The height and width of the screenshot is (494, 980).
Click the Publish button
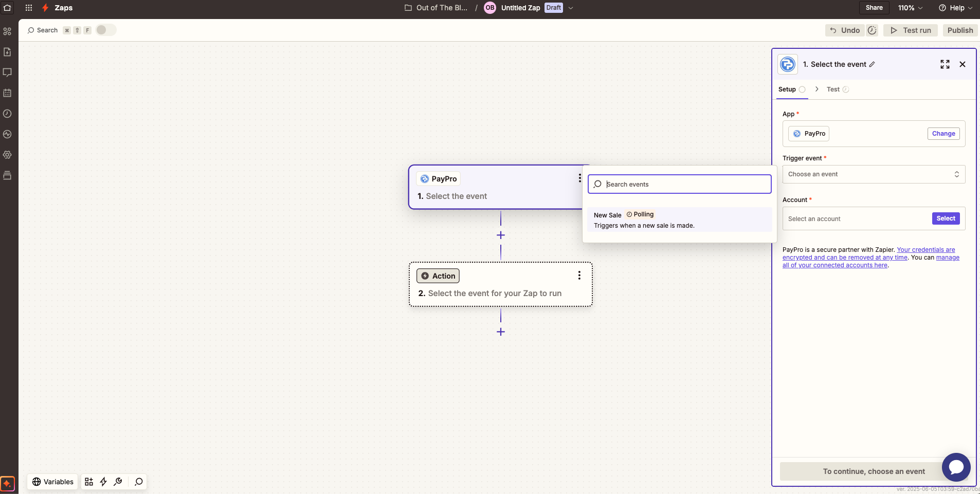(960, 30)
